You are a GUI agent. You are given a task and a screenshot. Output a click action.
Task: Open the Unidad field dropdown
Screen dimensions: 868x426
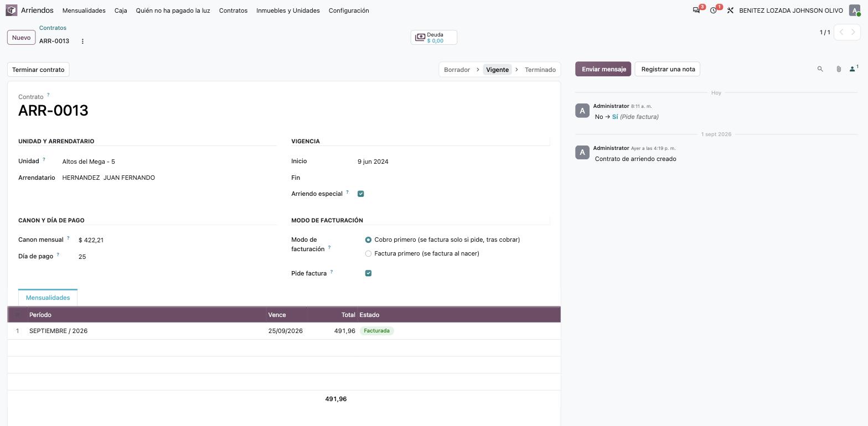click(x=168, y=162)
